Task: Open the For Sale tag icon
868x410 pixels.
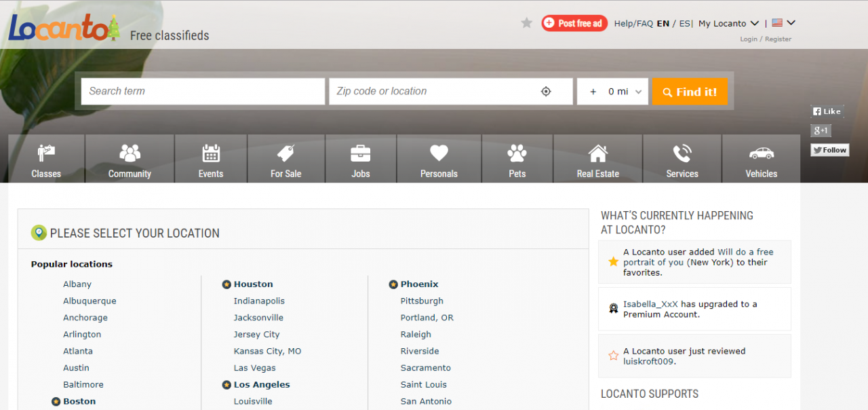Action: click(285, 153)
